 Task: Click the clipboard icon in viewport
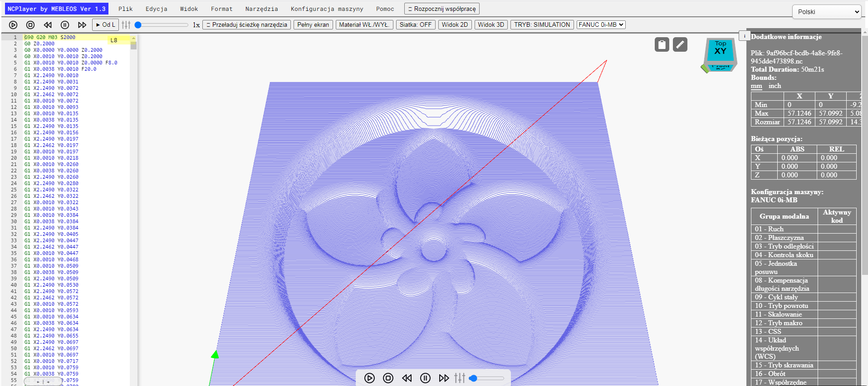[x=662, y=44]
